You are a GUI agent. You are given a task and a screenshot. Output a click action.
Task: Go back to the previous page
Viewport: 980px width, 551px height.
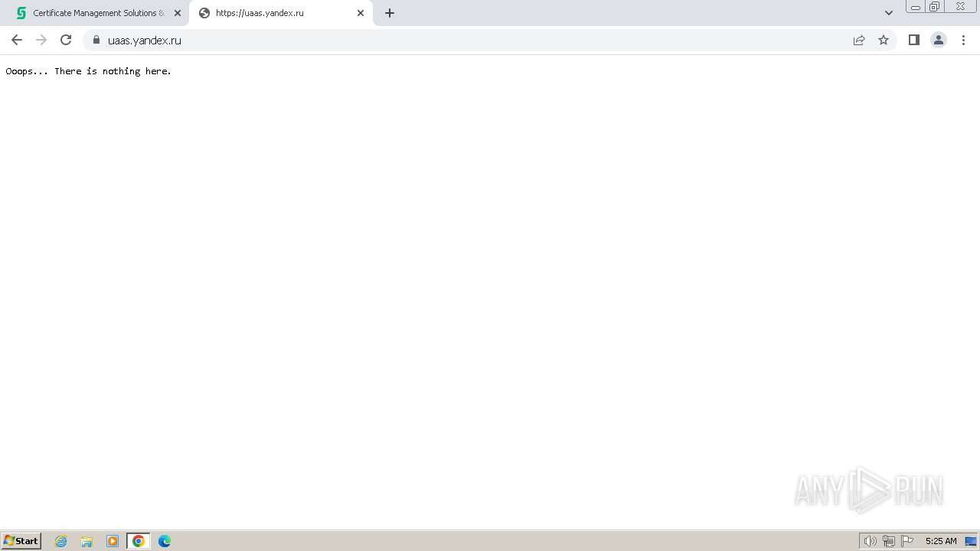pos(17,40)
